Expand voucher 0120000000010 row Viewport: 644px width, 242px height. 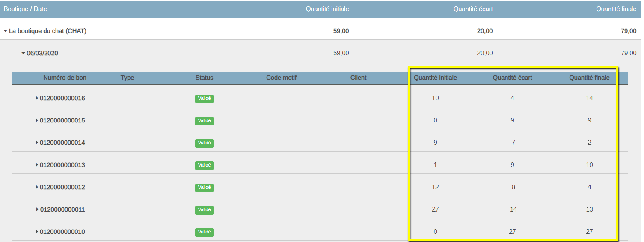point(37,232)
